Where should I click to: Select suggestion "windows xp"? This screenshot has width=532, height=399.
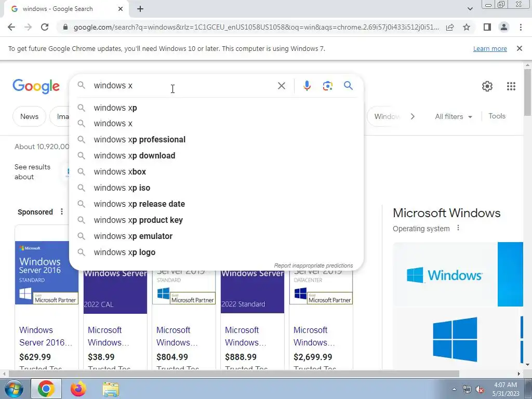pyautogui.click(x=216, y=108)
